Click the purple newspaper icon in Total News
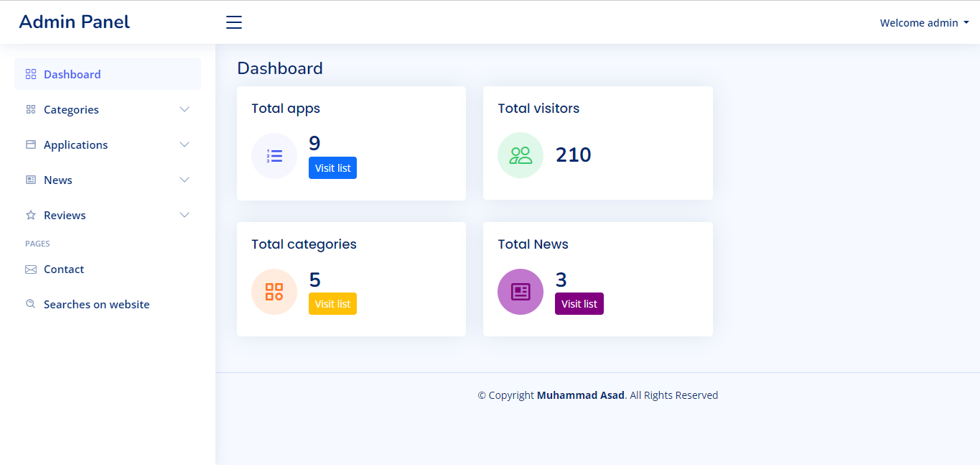This screenshot has width=980, height=465. click(521, 291)
